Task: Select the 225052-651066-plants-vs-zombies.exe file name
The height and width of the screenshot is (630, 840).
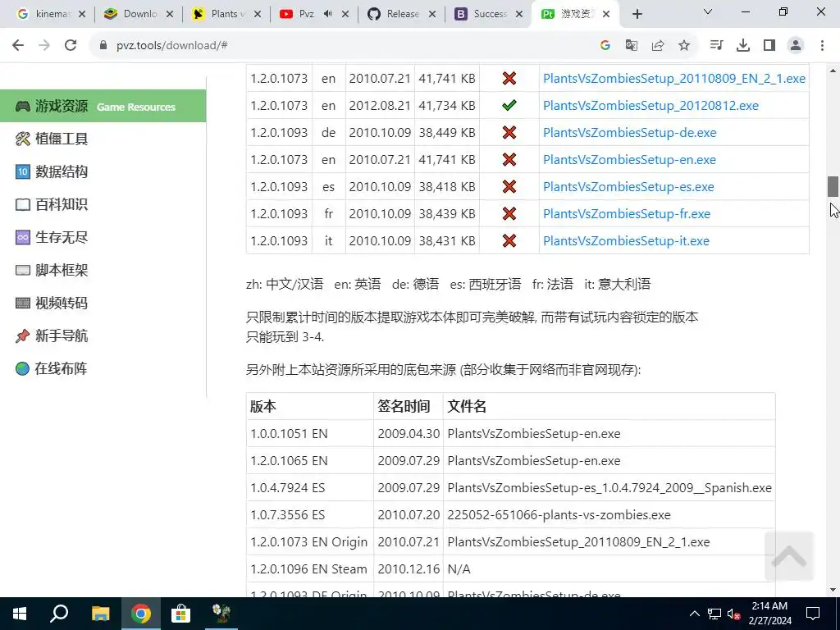Action: (559, 515)
